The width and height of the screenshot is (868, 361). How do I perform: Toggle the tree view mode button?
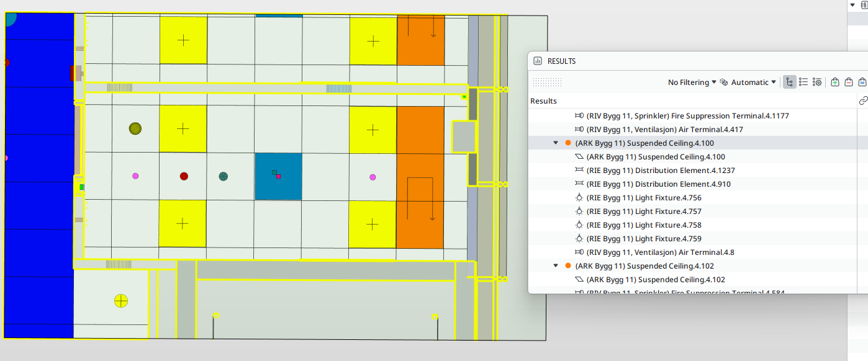pyautogui.click(x=790, y=82)
